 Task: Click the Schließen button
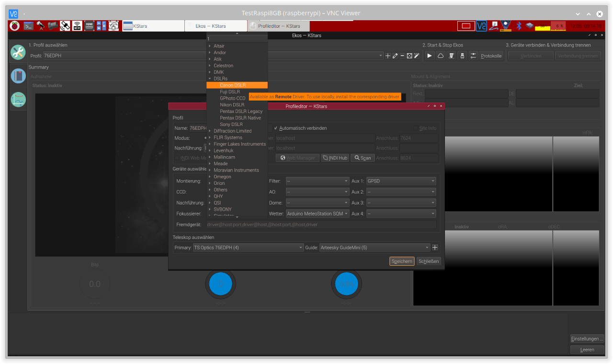[429, 262]
